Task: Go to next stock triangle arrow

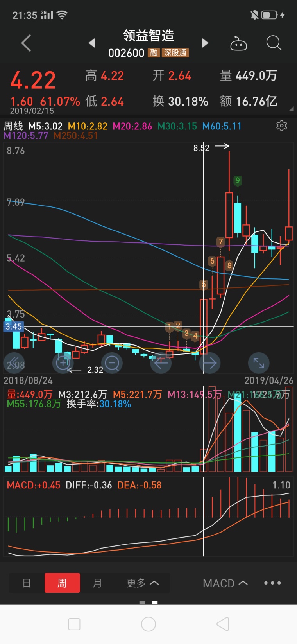Action: pos(205,43)
